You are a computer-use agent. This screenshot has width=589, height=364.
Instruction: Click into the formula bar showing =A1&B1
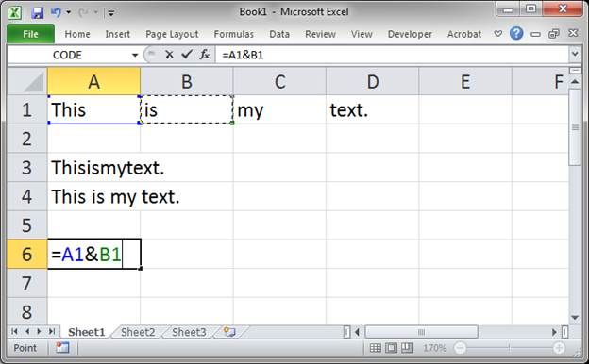[393, 55]
